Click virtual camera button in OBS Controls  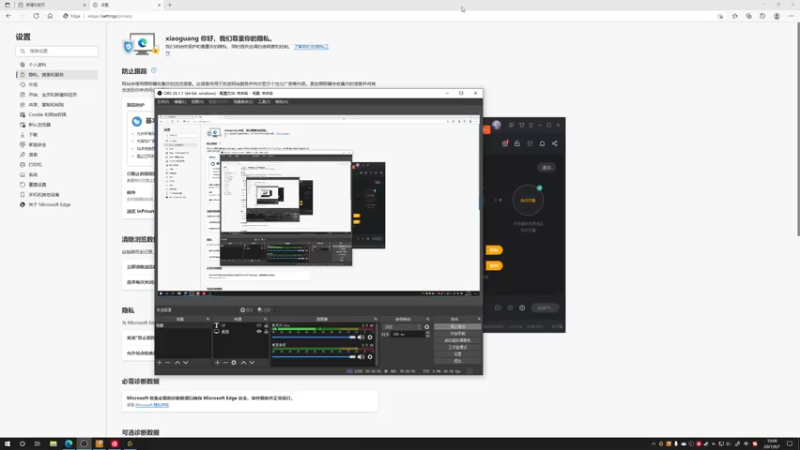(457, 340)
